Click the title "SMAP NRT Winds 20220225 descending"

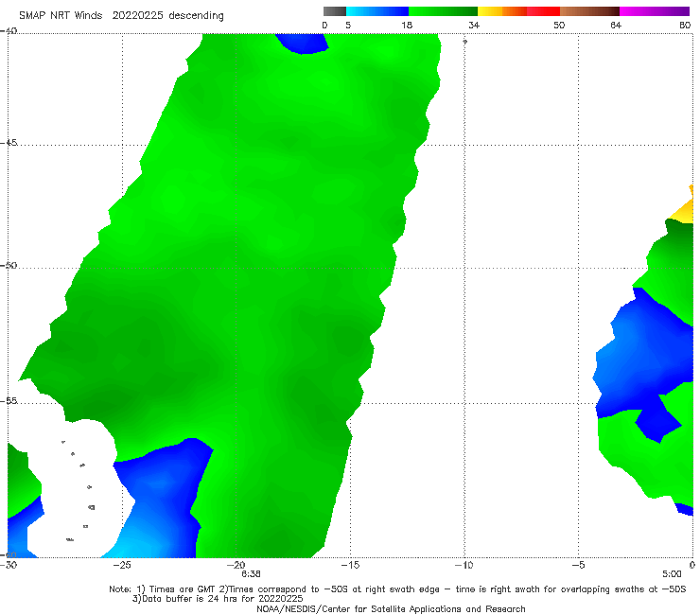point(121,15)
